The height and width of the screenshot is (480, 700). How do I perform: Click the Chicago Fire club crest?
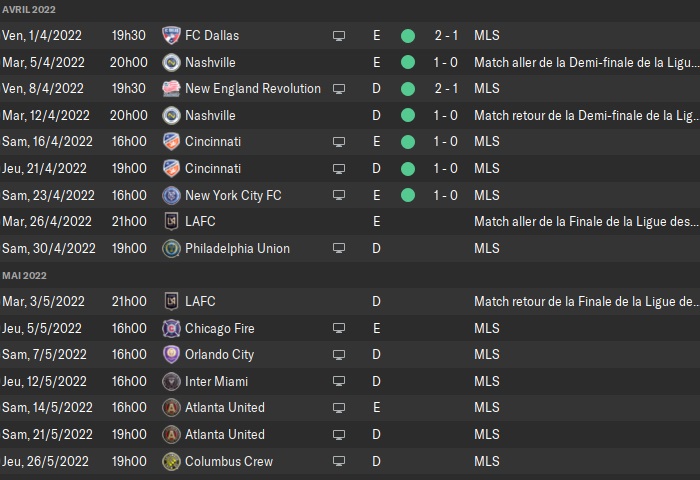(x=171, y=328)
